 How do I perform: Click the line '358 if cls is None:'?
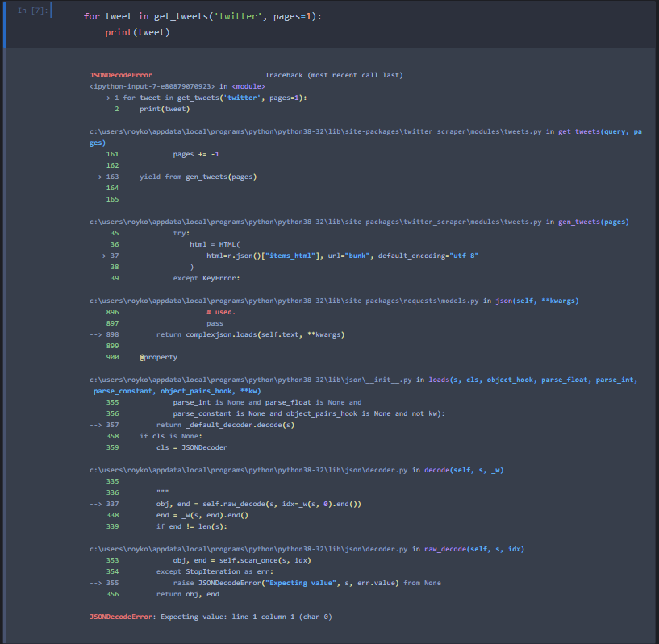point(154,437)
